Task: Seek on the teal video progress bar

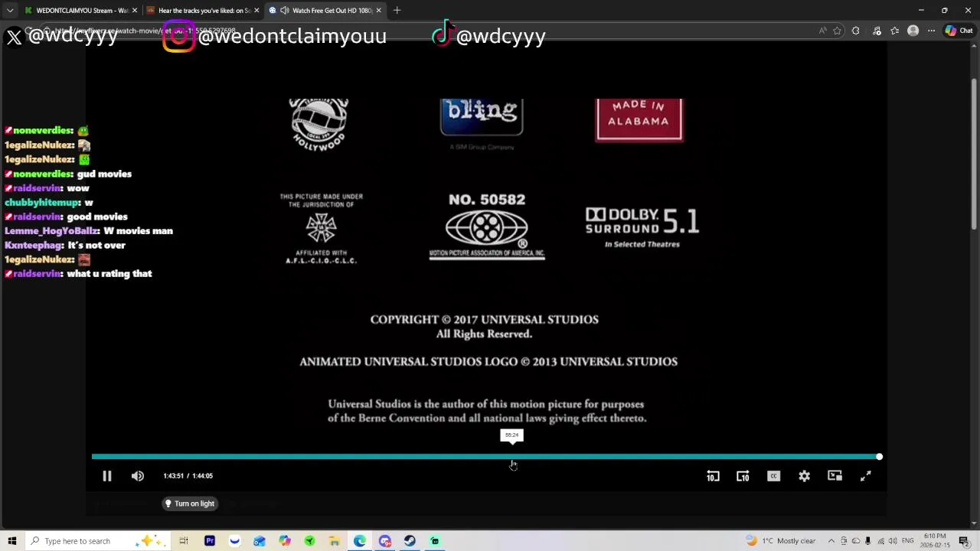Action: click(485, 457)
